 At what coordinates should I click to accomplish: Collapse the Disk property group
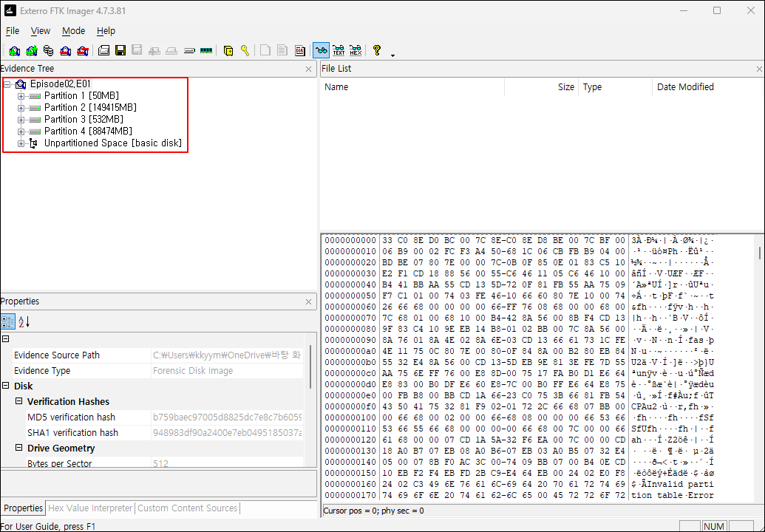point(6,386)
